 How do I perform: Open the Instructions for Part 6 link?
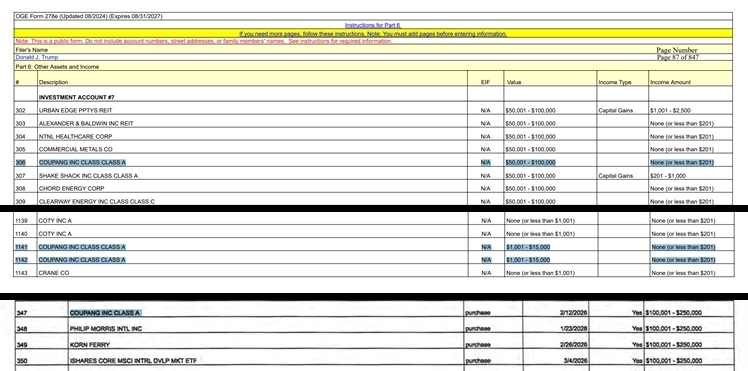(x=372, y=25)
